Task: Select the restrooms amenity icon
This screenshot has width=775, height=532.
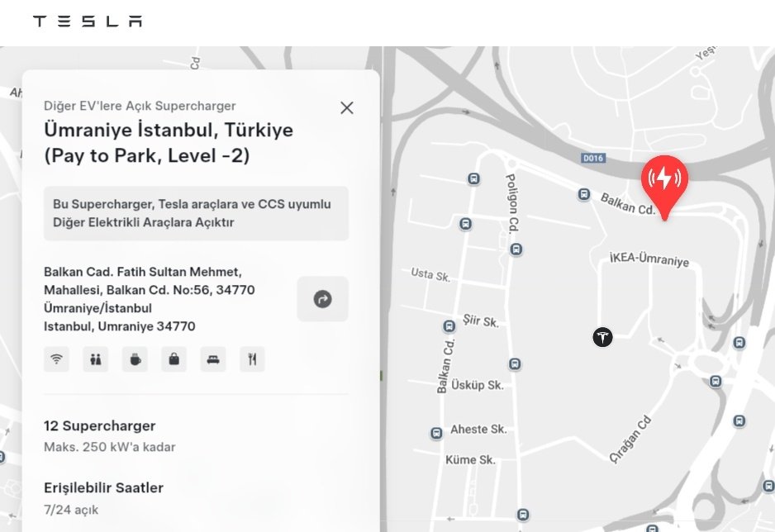Action: point(95,359)
